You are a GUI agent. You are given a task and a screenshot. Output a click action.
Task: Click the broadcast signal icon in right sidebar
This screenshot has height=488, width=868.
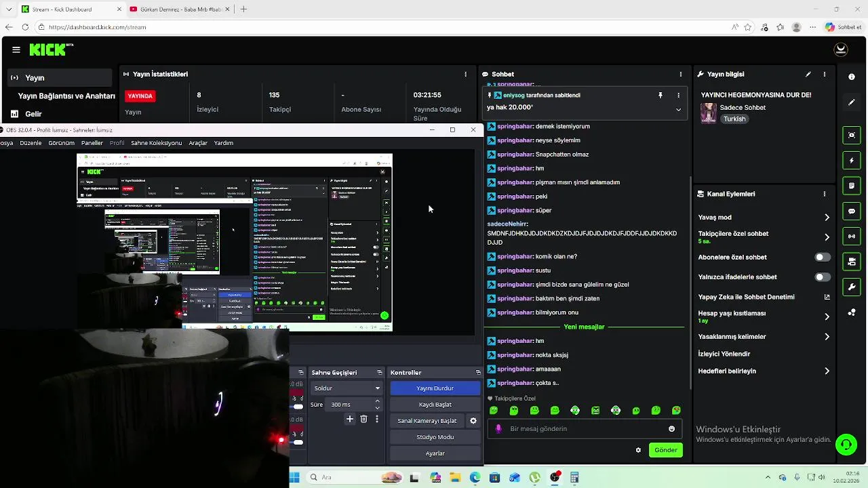[852, 236]
